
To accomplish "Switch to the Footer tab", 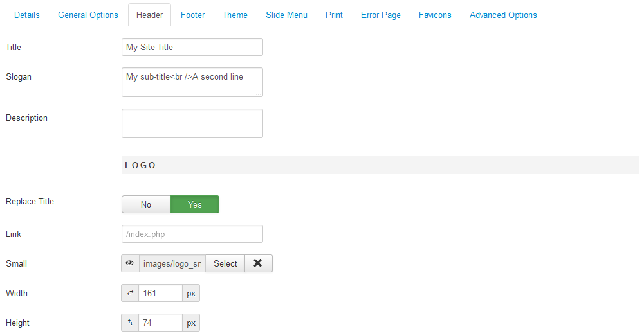I will 192,15.
